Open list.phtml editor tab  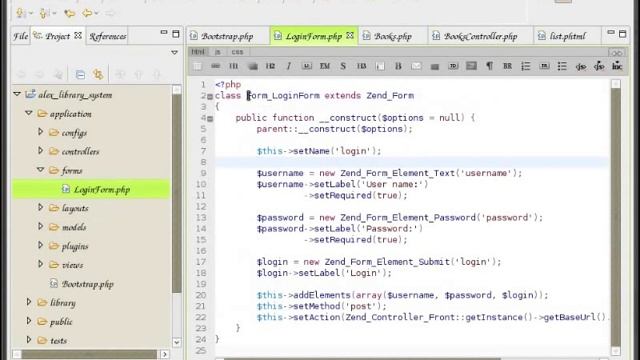click(567, 36)
